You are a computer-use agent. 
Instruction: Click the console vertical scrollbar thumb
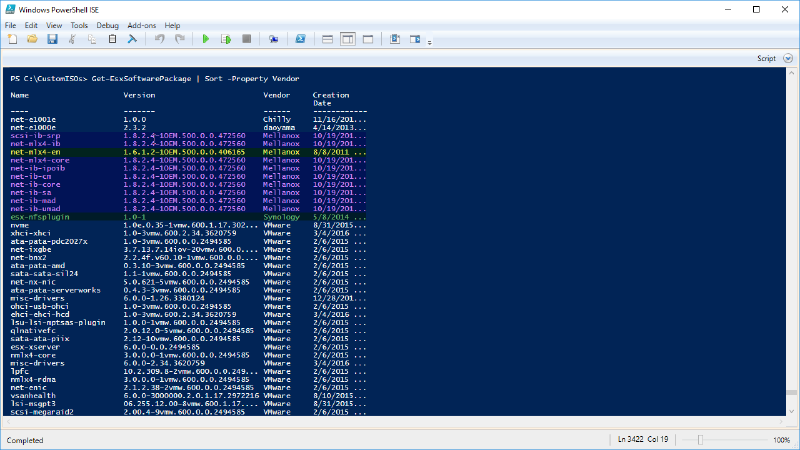pos(791,392)
